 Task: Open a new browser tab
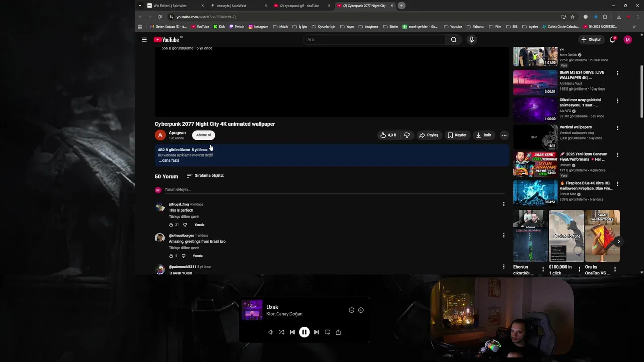[401, 6]
